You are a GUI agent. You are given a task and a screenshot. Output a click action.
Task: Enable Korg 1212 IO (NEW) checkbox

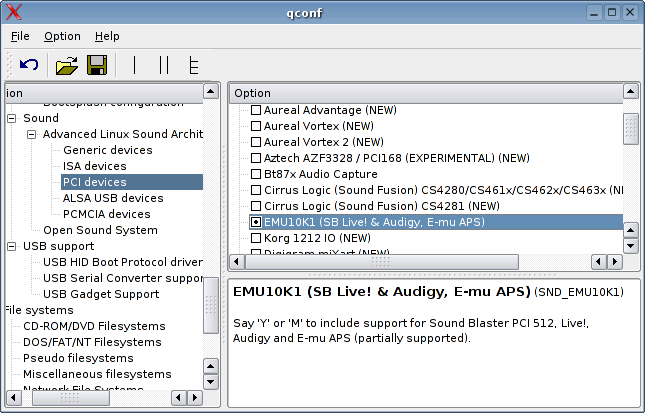pyautogui.click(x=256, y=238)
